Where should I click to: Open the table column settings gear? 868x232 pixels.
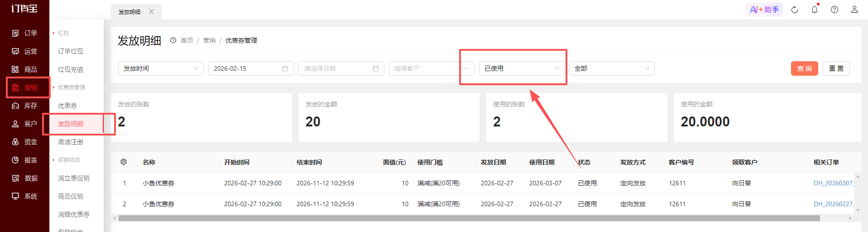tap(124, 162)
